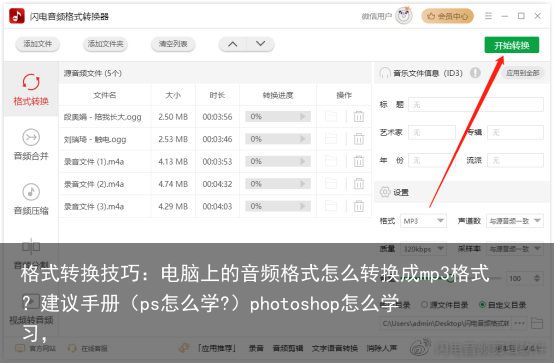Screen dimensions: 554x363
Task: Delete 录音文件 (1).m4a via trash icon
Action: tap(359, 162)
